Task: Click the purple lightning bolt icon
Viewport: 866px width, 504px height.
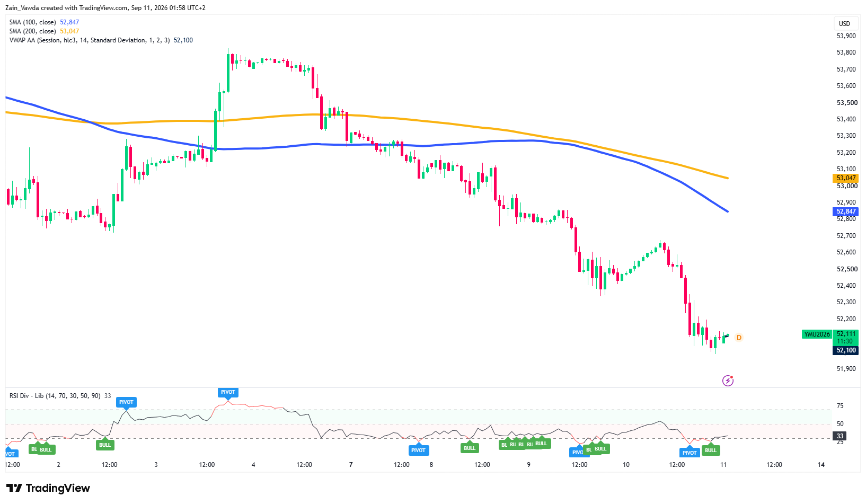Action: coord(728,381)
